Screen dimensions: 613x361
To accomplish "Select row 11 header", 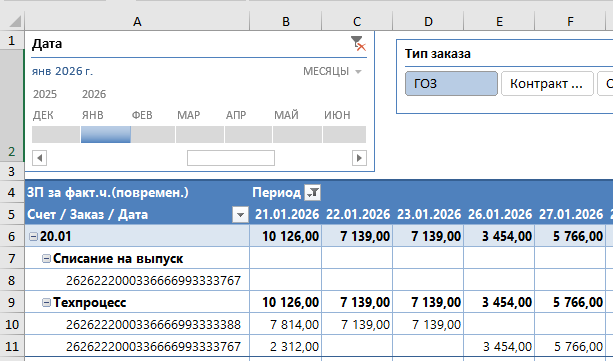I will 12,346.
